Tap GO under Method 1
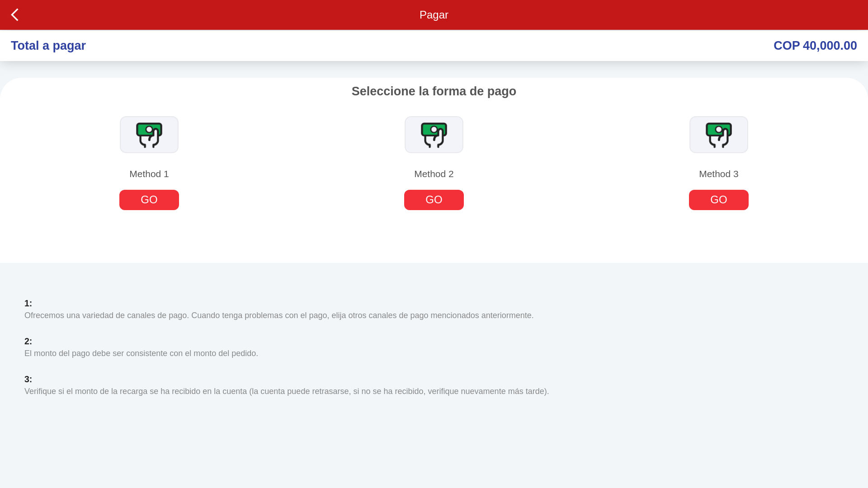 coord(149,200)
